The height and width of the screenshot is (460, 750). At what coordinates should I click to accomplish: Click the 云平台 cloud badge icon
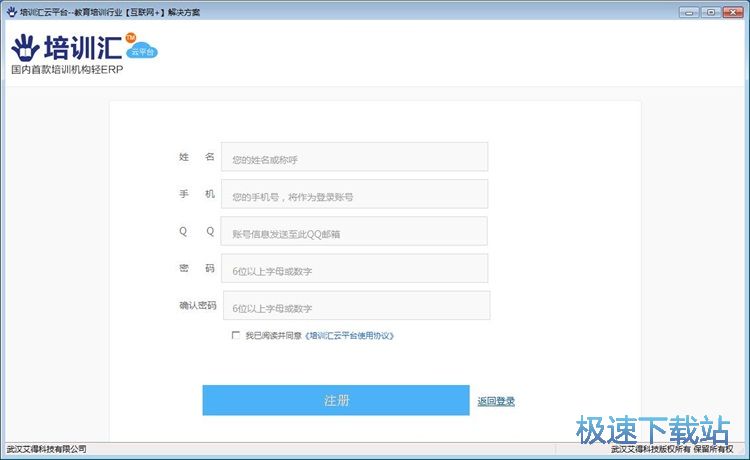(142, 50)
